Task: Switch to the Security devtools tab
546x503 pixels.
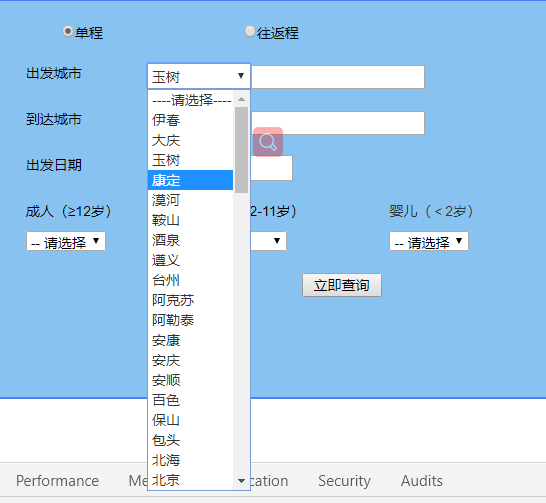Action: click(x=344, y=481)
